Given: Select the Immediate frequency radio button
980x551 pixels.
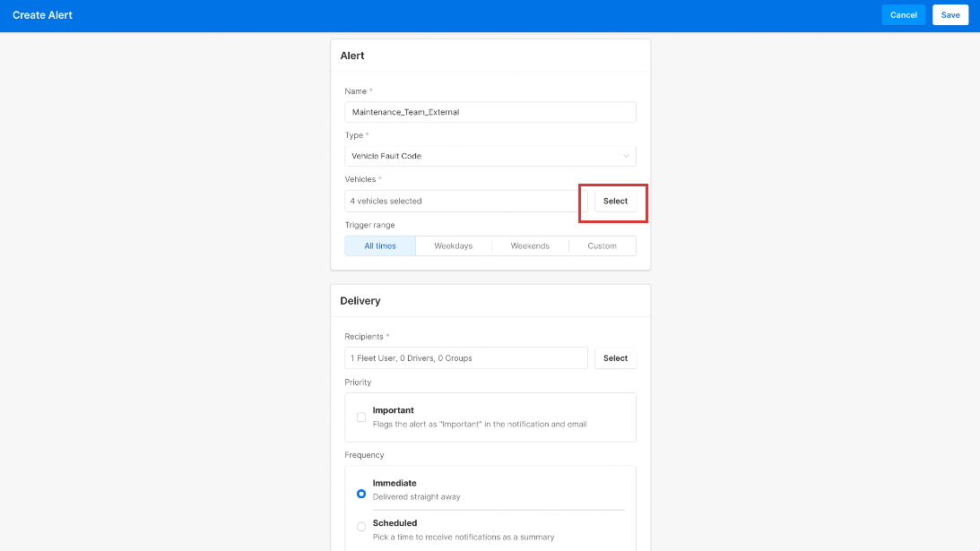Looking at the screenshot, I should point(361,494).
